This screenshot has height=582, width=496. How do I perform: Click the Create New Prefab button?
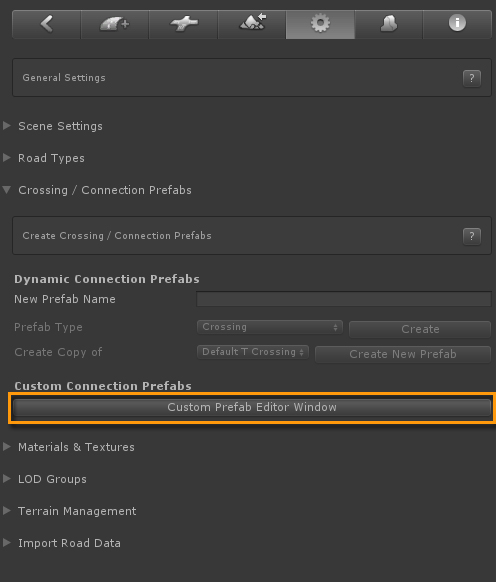coord(403,354)
